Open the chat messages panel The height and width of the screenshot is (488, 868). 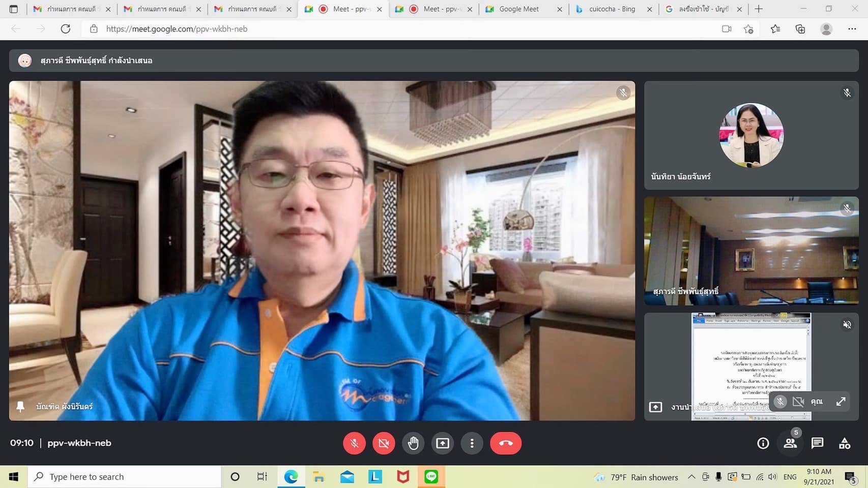tap(817, 443)
